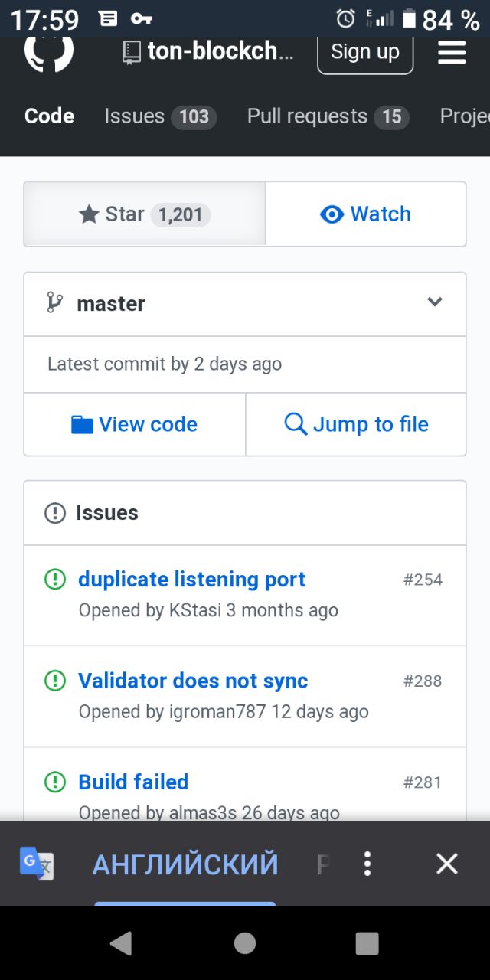Viewport: 490px width, 980px height.
Task: Open the partially visible Projects tab
Action: click(x=465, y=116)
